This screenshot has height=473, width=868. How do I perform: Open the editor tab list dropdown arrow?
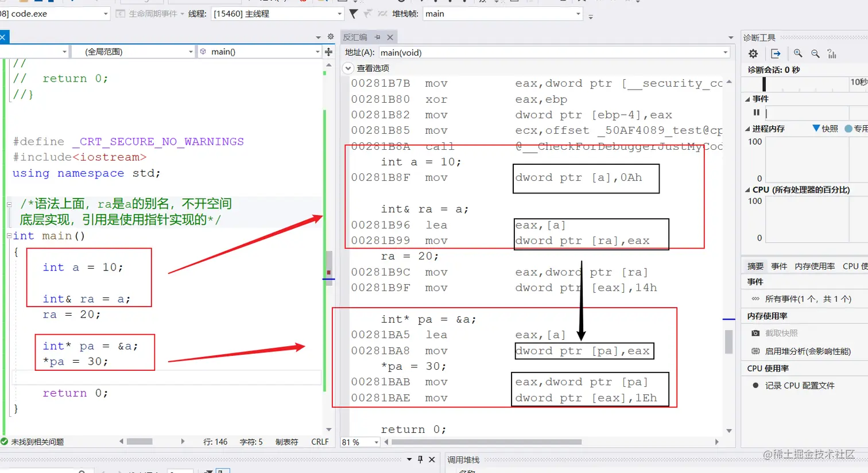(x=319, y=37)
